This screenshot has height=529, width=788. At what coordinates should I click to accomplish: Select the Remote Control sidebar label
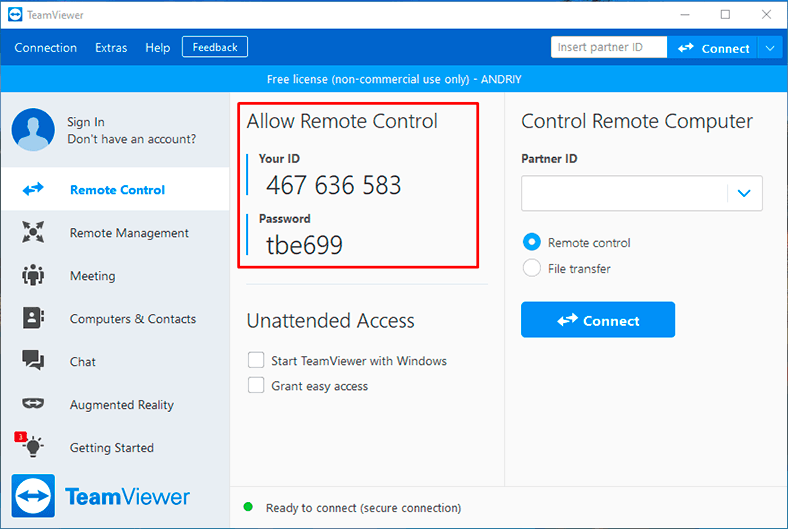118,190
